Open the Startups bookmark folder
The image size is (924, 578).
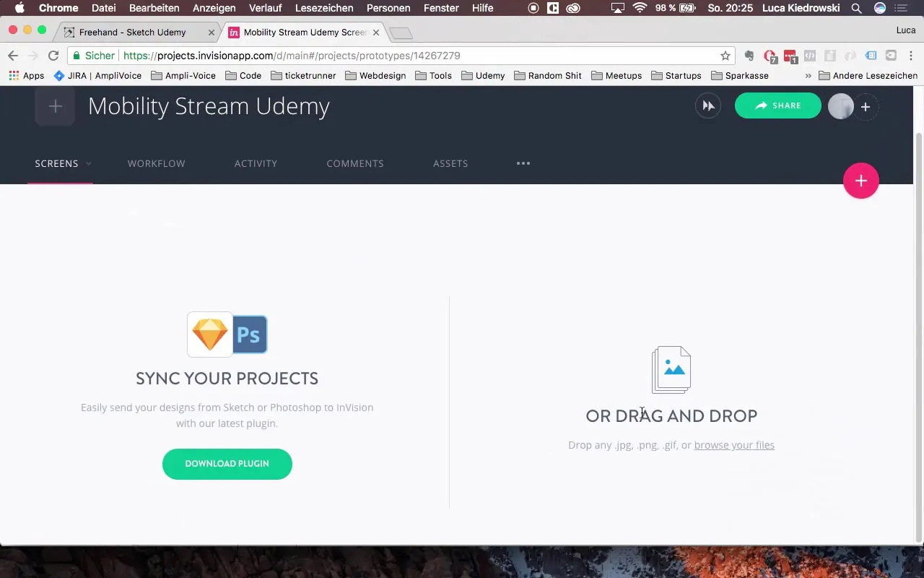[x=676, y=75]
